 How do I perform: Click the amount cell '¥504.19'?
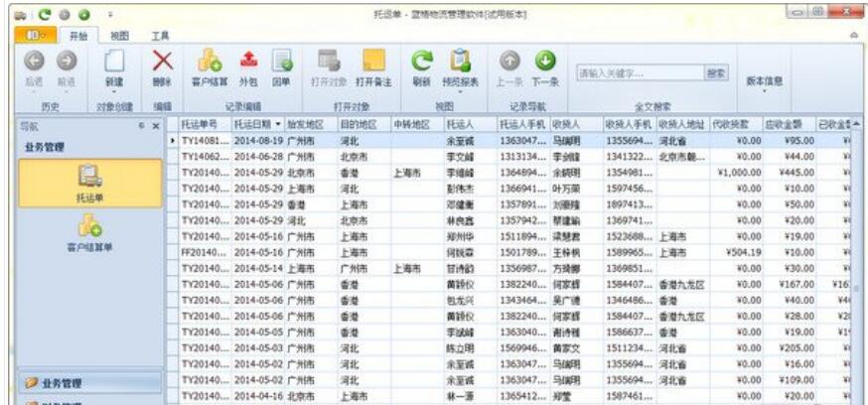pyautogui.click(x=736, y=252)
